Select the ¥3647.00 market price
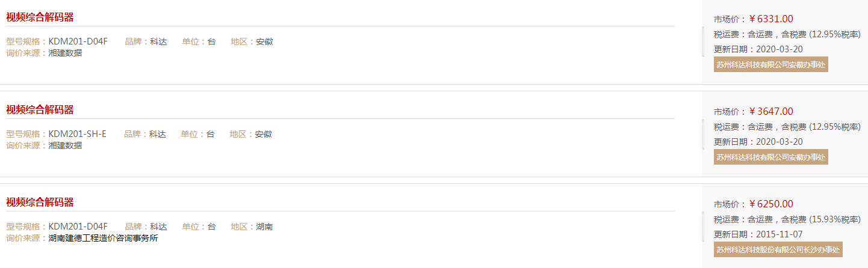The width and height of the screenshot is (868, 268). [771, 111]
